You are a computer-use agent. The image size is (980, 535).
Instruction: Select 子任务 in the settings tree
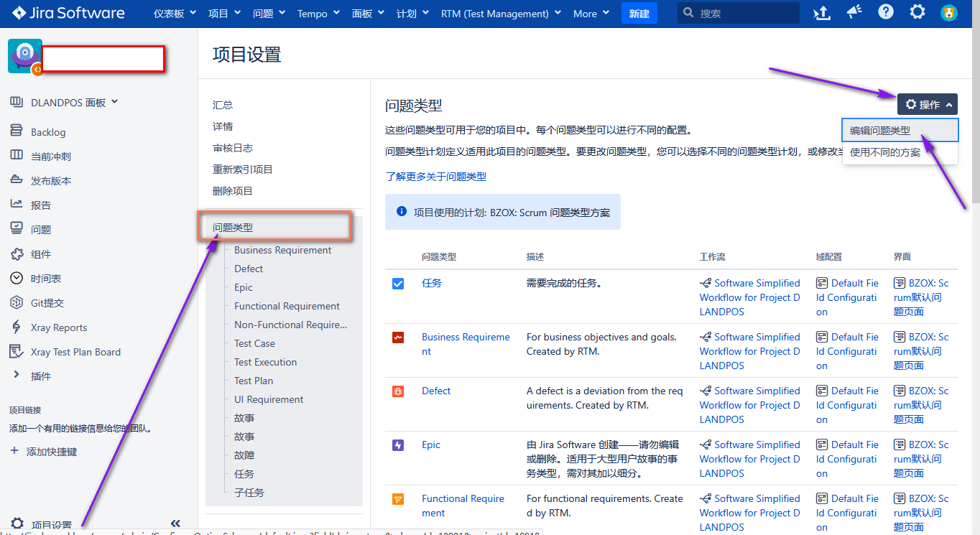pyautogui.click(x=249, y=493)
